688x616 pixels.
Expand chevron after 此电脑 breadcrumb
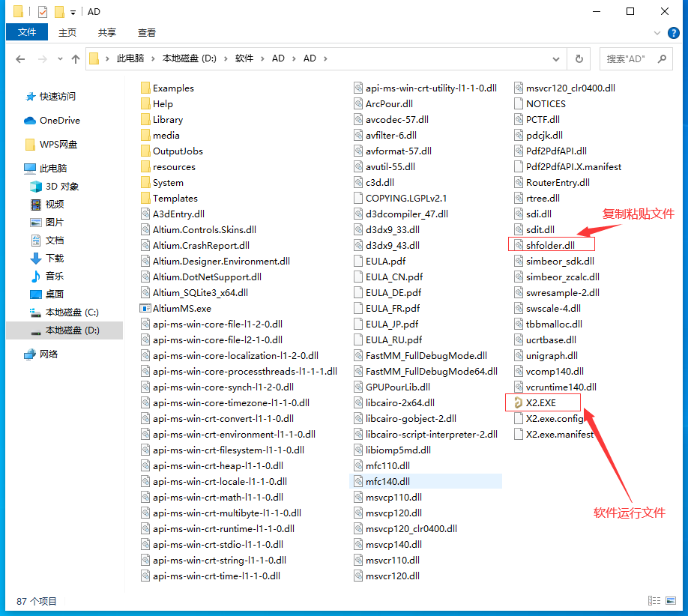pos(153,58)
